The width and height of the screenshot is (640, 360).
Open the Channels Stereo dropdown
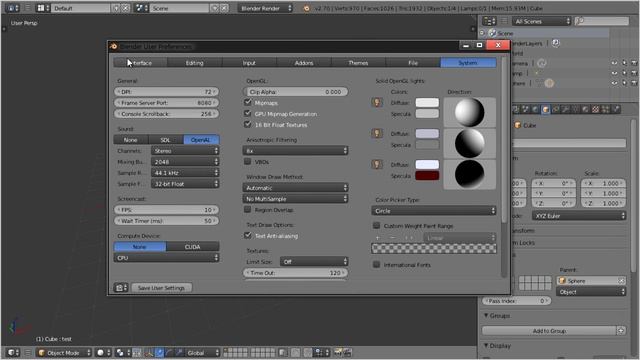(x=185, y=151)
